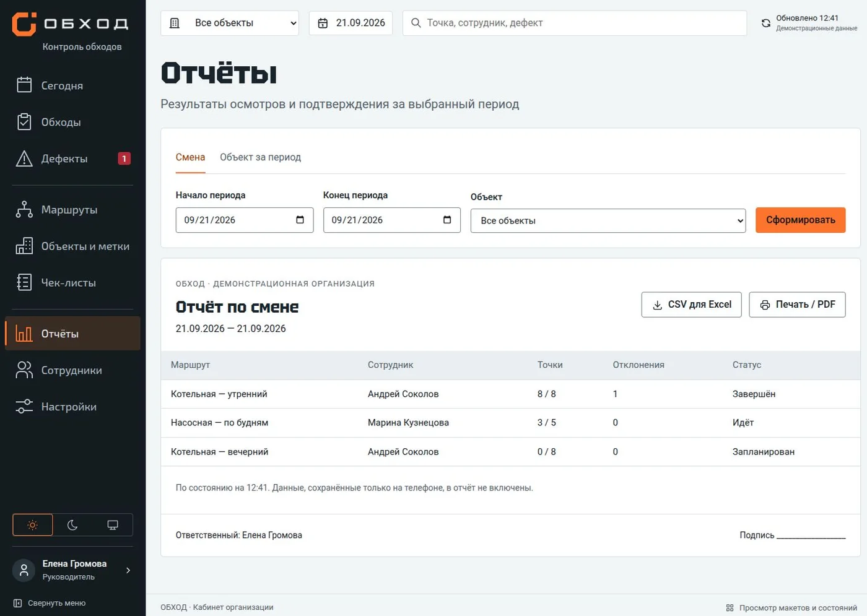Open the Объект filter dropdown
This screenshot has height=616, width=867.
[608, 220]
